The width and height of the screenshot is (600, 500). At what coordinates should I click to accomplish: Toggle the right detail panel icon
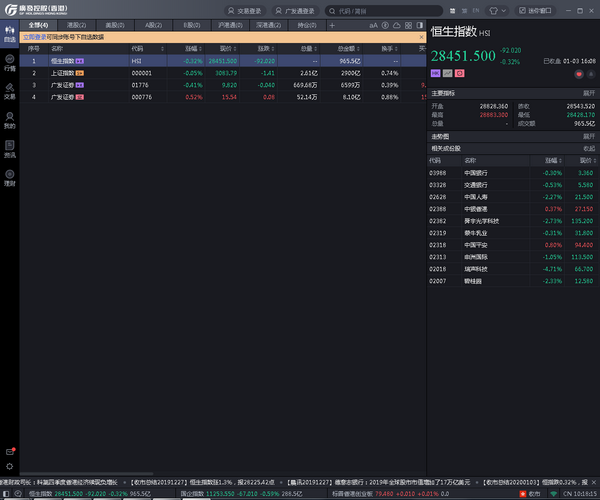pyautogui.click(x=420, y=25)
